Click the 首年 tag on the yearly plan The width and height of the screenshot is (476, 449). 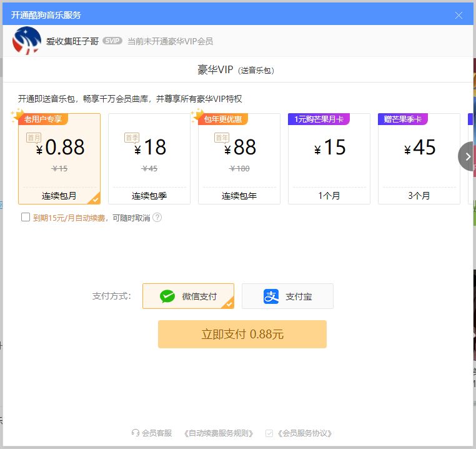[x=222, y=138]
